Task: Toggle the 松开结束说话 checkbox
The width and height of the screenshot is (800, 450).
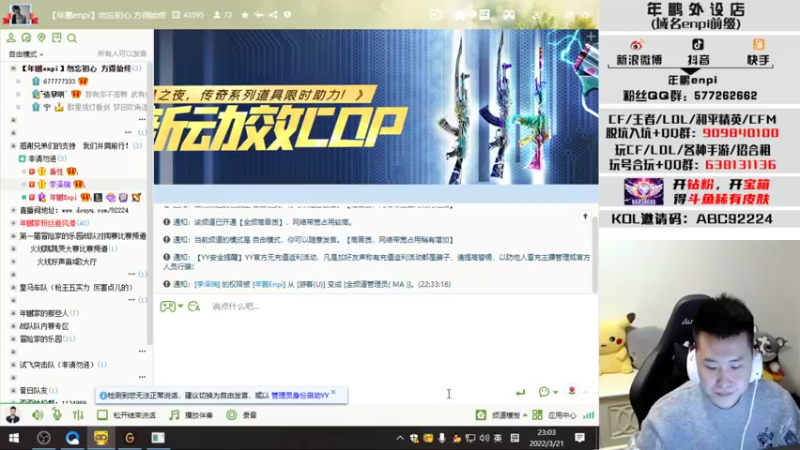Action: pos(102,415)
